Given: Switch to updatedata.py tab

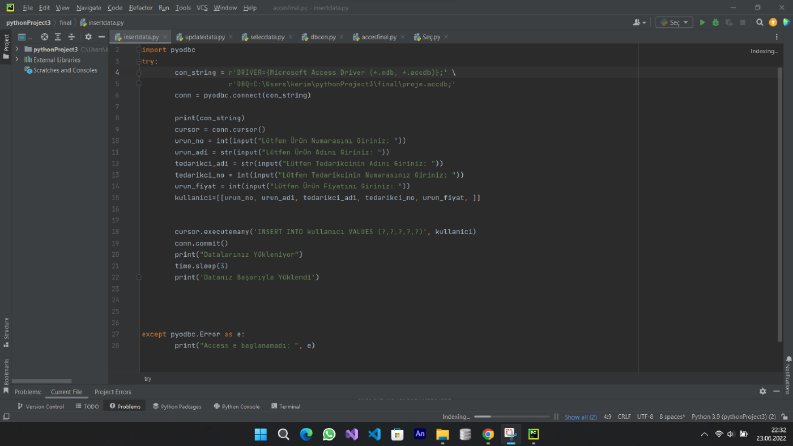Looking at the screenshot, I should tap(204, 37).
